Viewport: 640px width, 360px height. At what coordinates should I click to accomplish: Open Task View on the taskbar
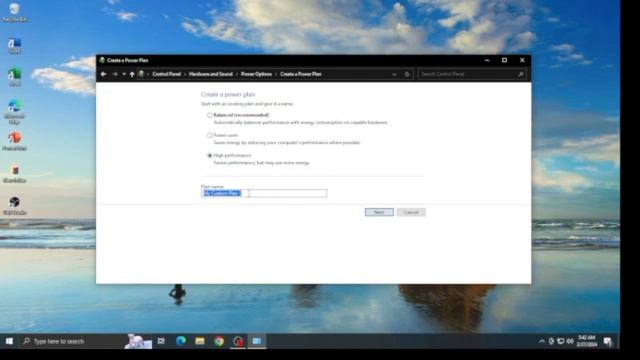point(161,341)
